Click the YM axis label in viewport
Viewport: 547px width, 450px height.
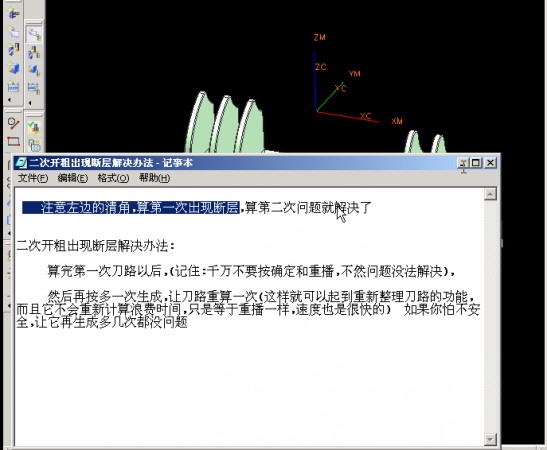[354, 74]
